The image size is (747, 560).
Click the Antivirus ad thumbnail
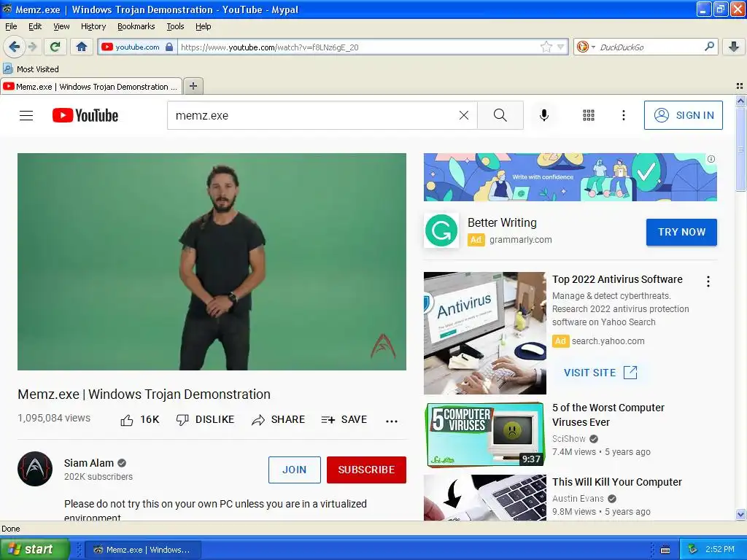485,332
